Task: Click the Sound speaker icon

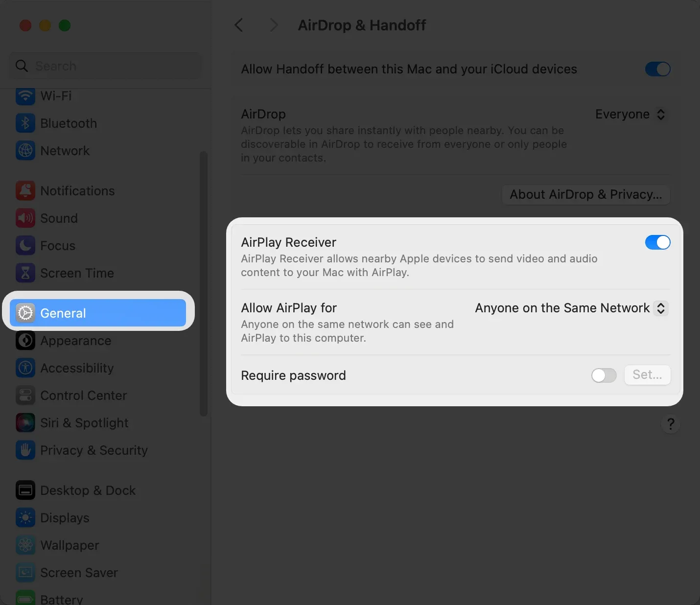Action: (x=25, y=218)
